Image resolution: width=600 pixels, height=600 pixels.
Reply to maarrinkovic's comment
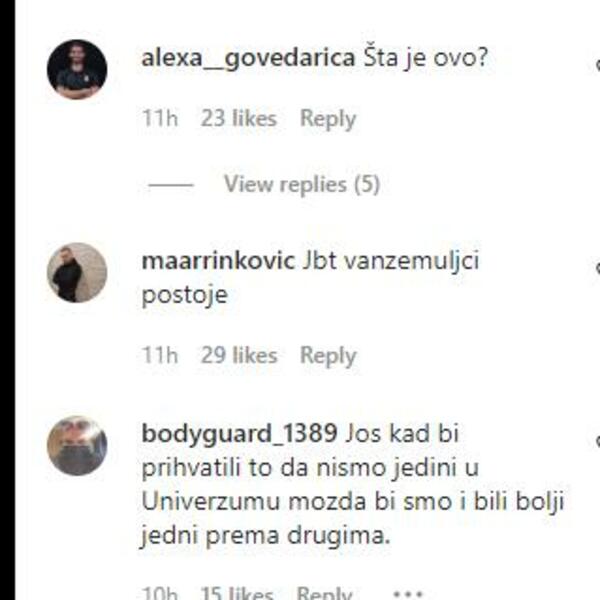(328, 355)
